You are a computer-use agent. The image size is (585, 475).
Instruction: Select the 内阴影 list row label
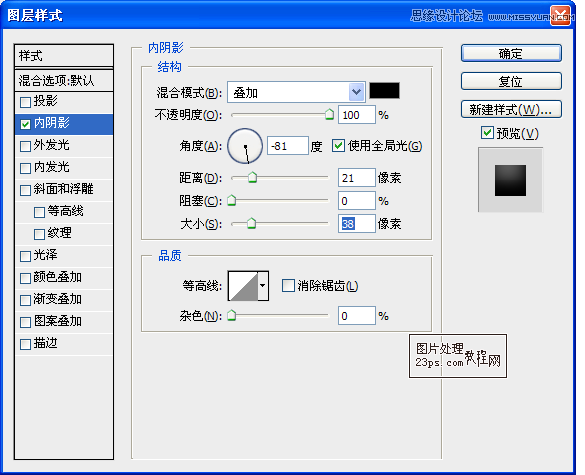pos(51,123)
